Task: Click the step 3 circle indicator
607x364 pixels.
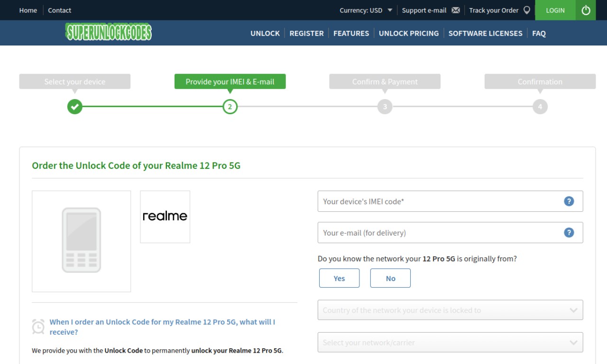Action: (385, 107)
